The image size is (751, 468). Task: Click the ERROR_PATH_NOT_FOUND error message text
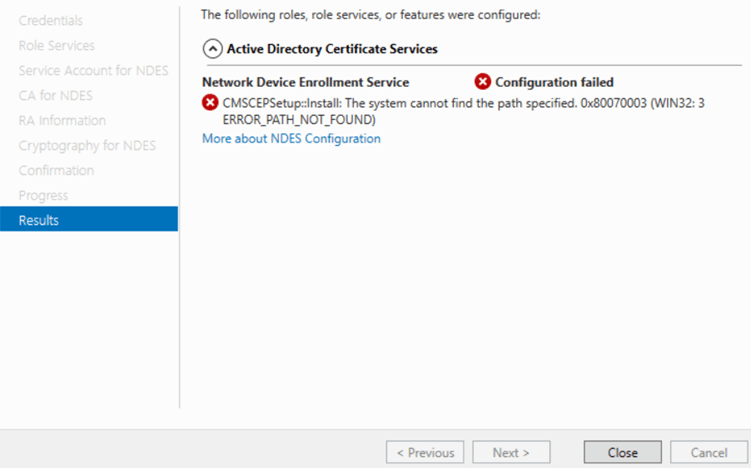click(463, 111)
